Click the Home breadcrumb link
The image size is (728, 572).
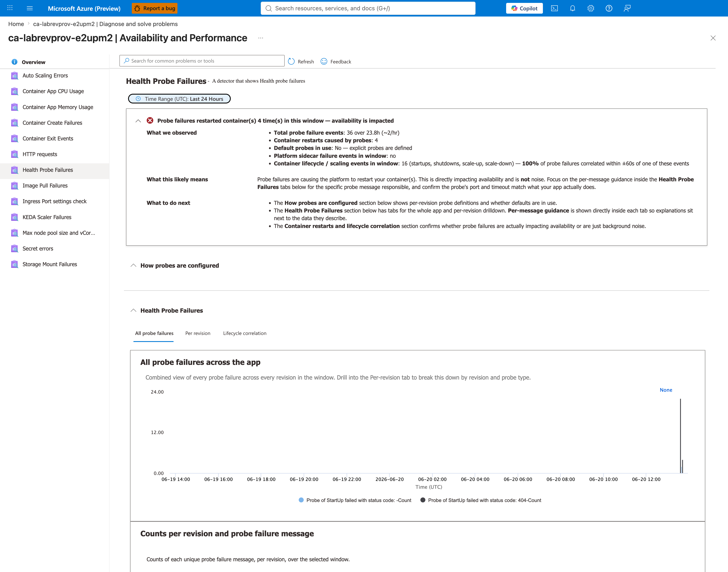pyautogui.click(x=16, y=24)
